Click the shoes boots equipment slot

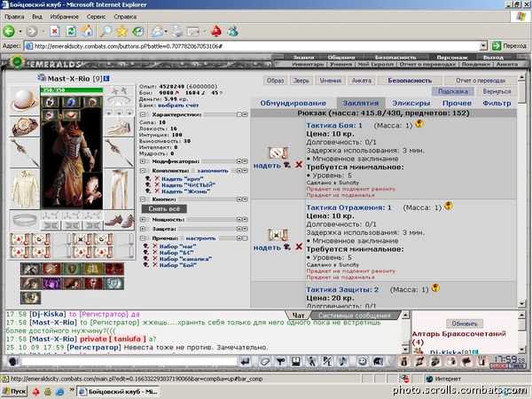(119, 221)
